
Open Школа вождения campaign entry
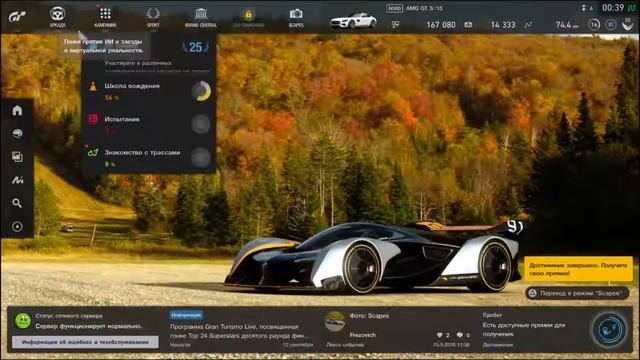(149, 91)
